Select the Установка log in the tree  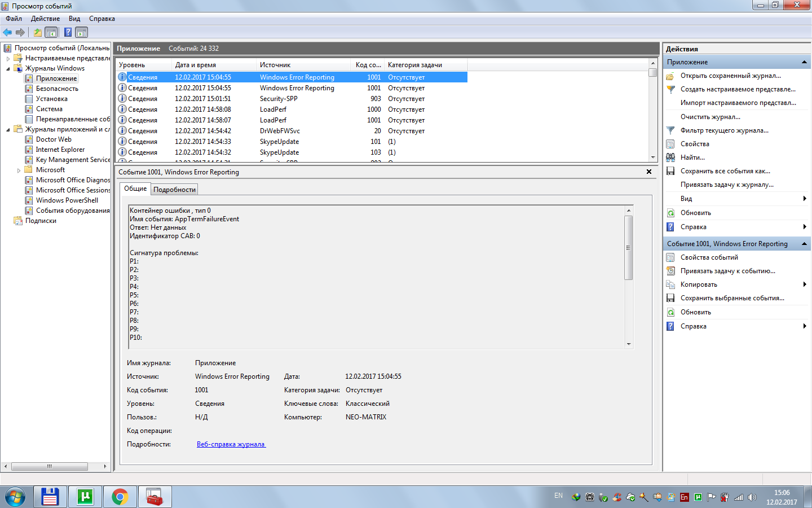click(51, 99)
